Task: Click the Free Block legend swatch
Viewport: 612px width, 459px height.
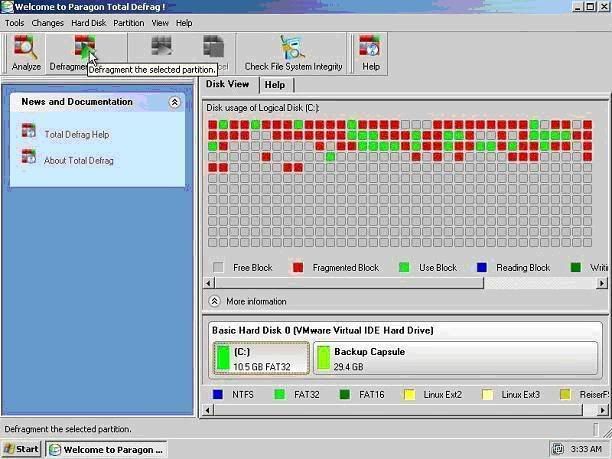Action: click(x=218, y=267)
